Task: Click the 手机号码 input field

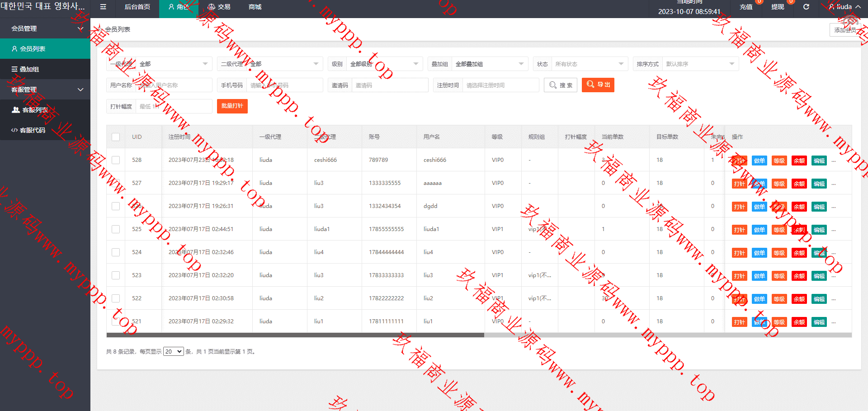Action: (284, 85)
